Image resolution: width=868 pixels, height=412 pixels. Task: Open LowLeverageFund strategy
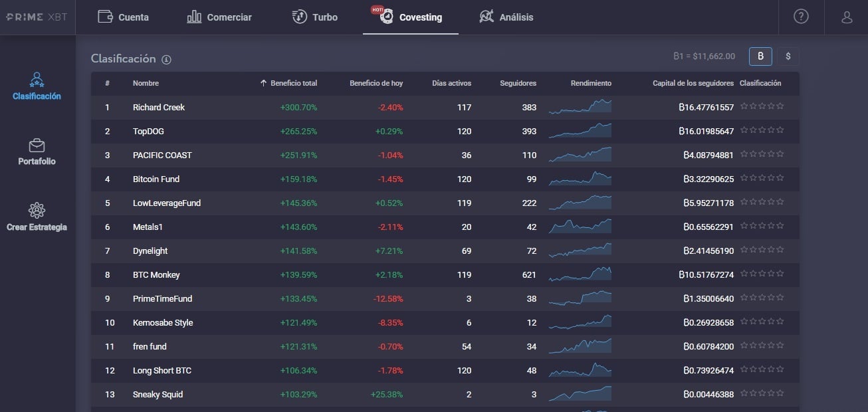coord(445,203)
